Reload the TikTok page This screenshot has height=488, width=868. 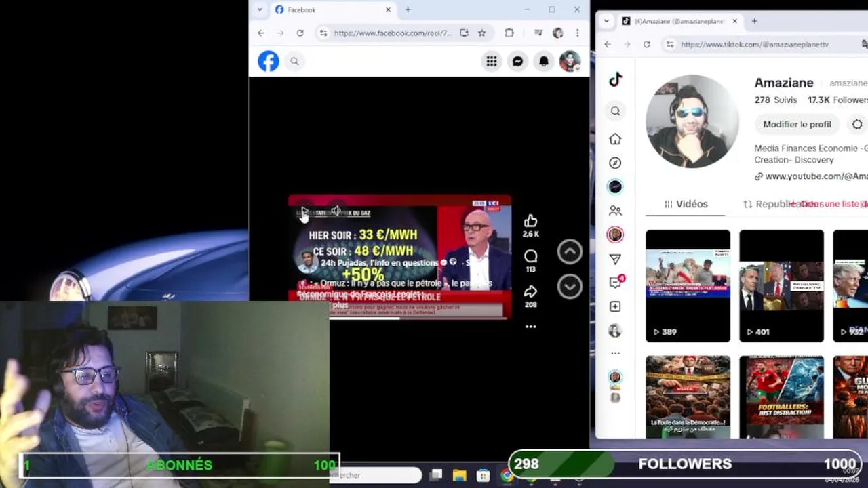(x=647, y=44)
